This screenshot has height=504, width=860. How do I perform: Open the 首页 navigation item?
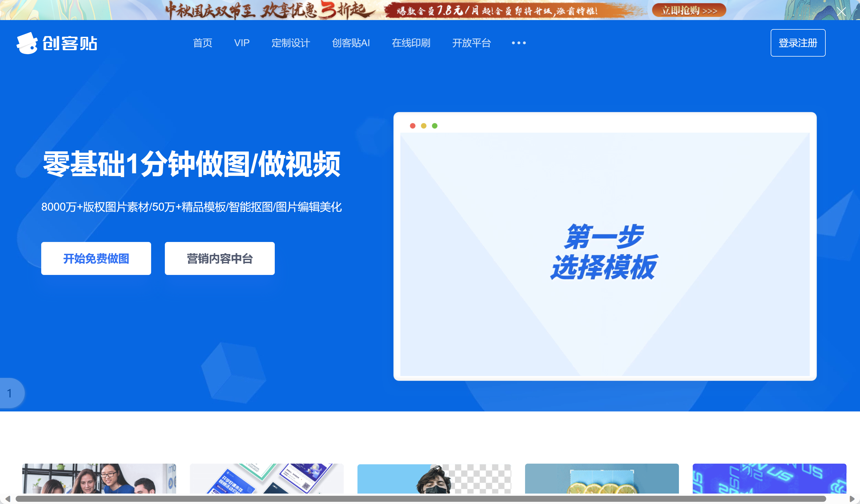(203, 43)
